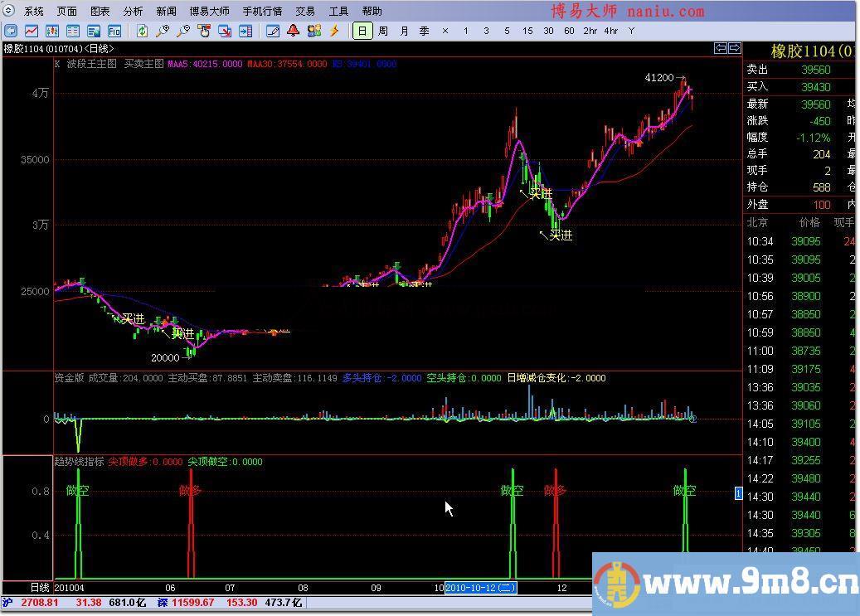Viewport: 860px width, 616px height.
Task: Open the 交易 (Trade) menu
Action: point(305,12)
